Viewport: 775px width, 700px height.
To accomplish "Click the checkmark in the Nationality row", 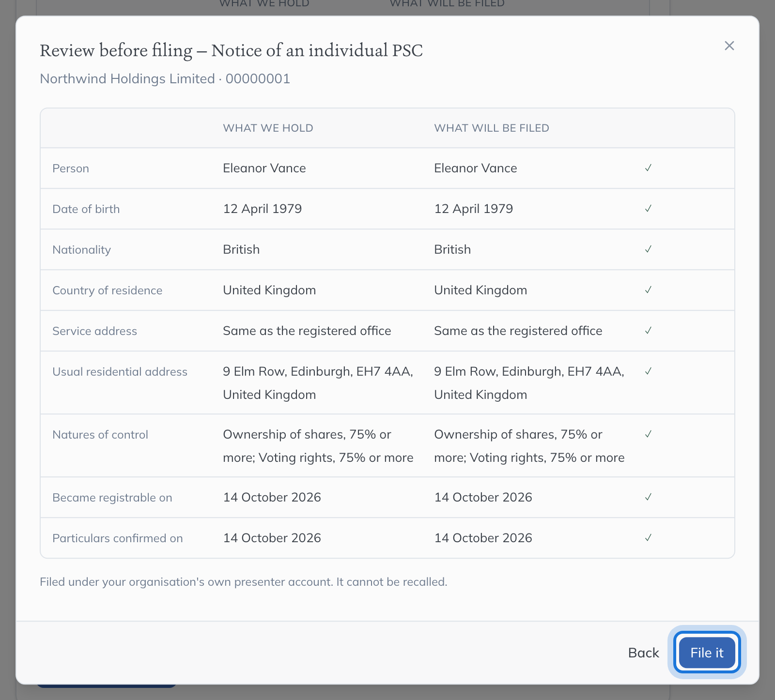I will pos(648,249).
